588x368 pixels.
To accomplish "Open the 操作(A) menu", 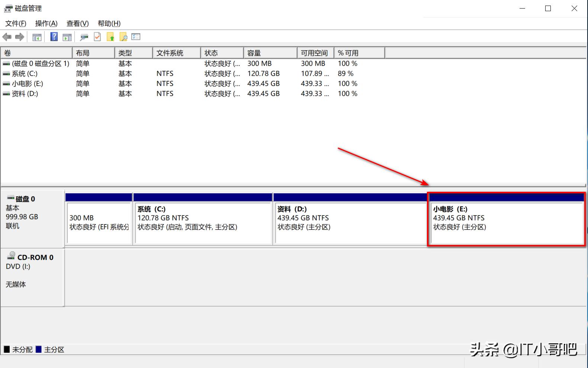I will point(46,23).
